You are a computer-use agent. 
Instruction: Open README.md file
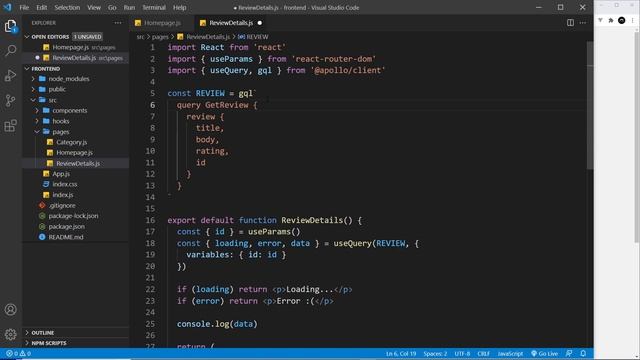76,237
